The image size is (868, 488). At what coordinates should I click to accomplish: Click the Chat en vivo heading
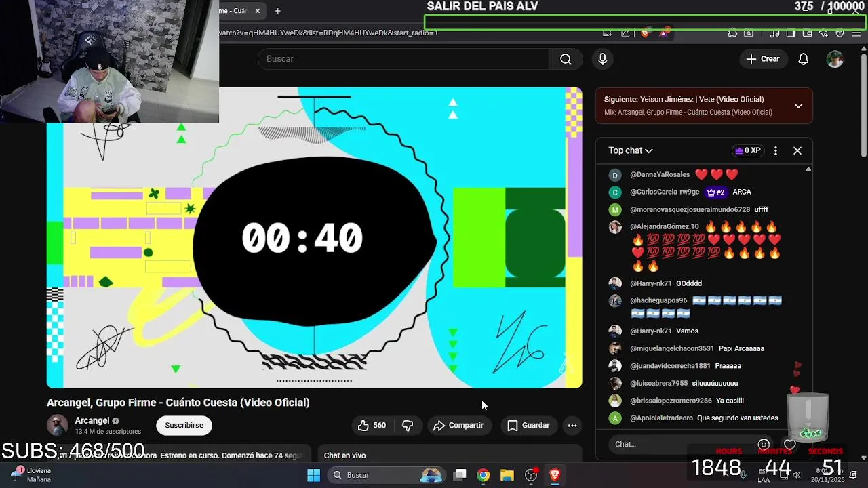click(x=344, y=455)
